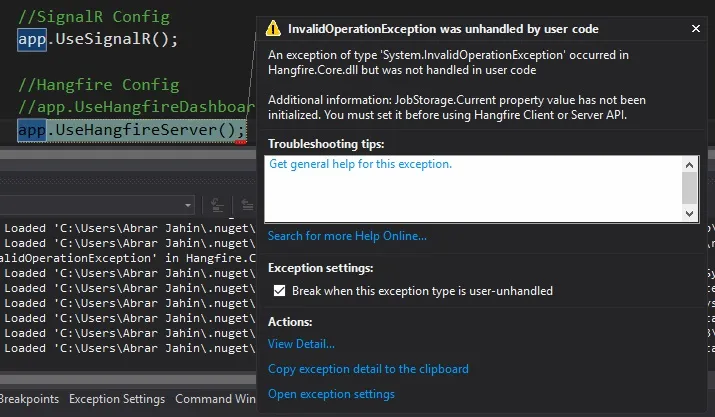
Task: Open the Exception Settings tab
Action: (x=117, y=399)
